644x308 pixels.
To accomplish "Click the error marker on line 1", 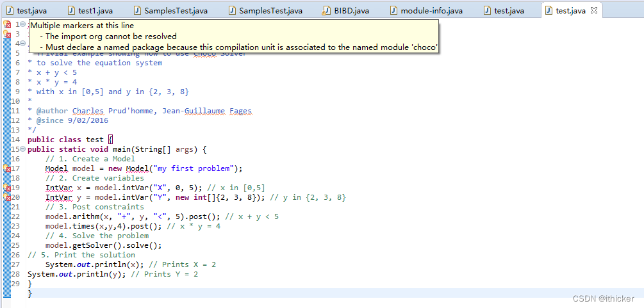I will click(x=7, y=24).
